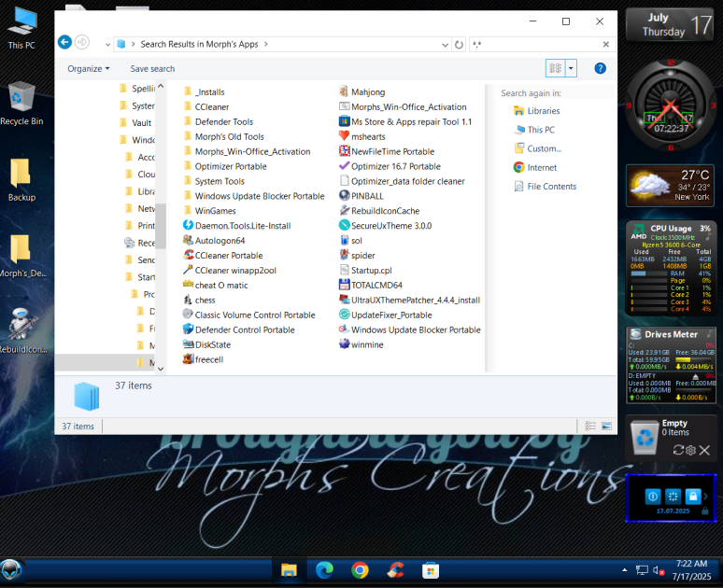
Task: Open the _Installs folder
Action: point(204,91)
